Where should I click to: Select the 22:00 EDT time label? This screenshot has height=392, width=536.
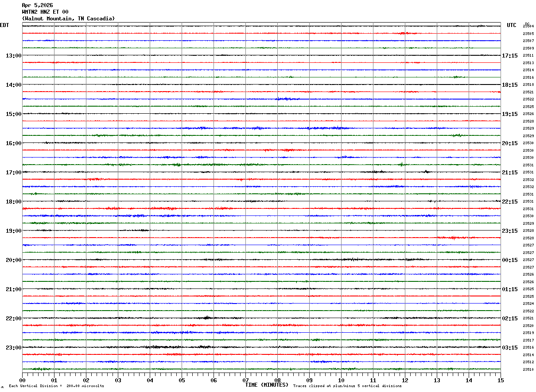pyautogui.click(x=13, y=319)
